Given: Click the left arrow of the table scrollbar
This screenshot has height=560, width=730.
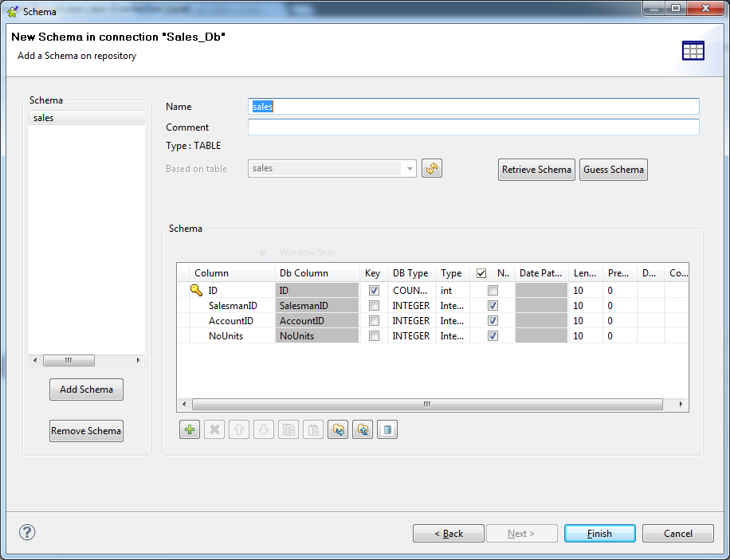Looking at the screenshot, I should click(x=184, y=404).
